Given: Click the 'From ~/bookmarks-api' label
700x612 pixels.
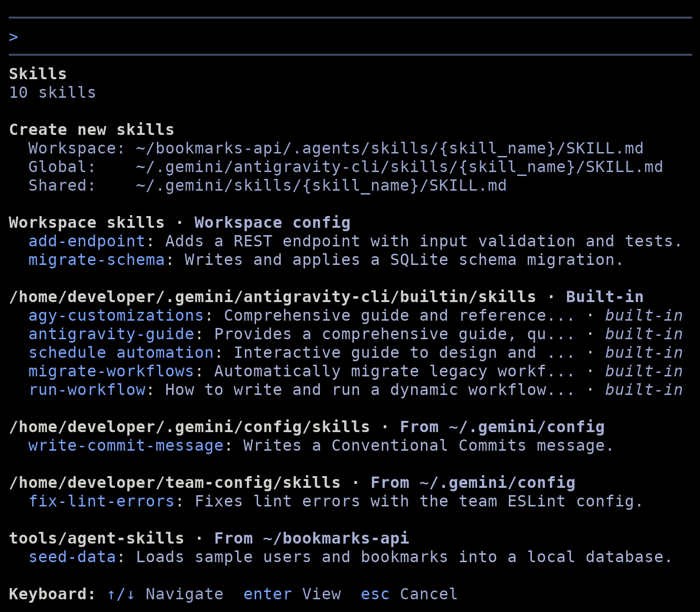Looking at the screenshot, I should [x=311, y=538].
